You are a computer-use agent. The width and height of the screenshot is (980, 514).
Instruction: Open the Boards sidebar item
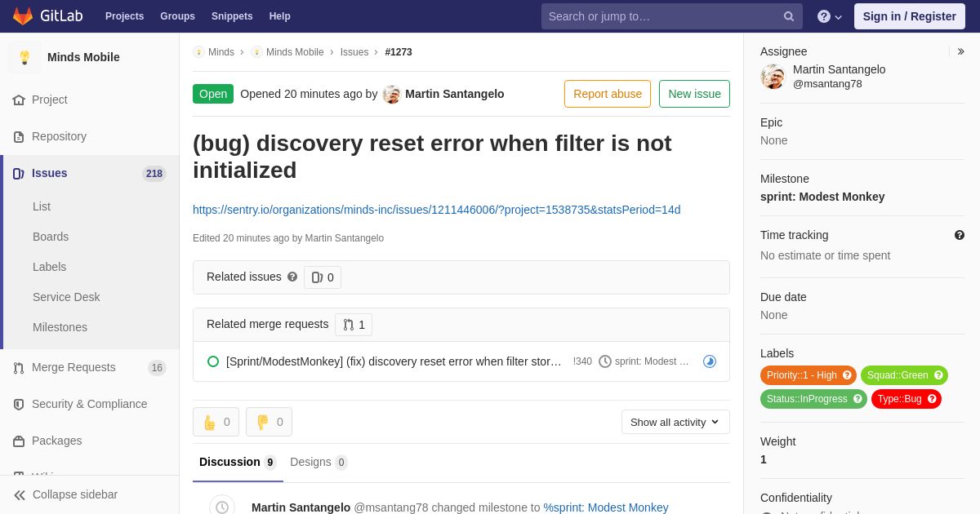51,237
